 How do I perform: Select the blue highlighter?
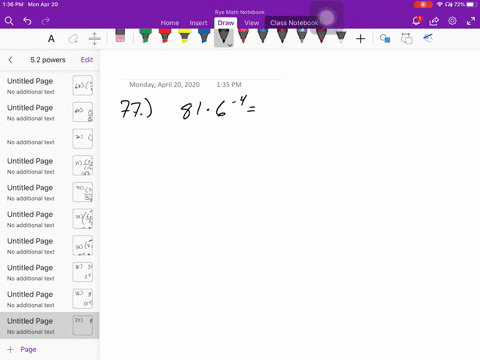(x=204, y=36)
